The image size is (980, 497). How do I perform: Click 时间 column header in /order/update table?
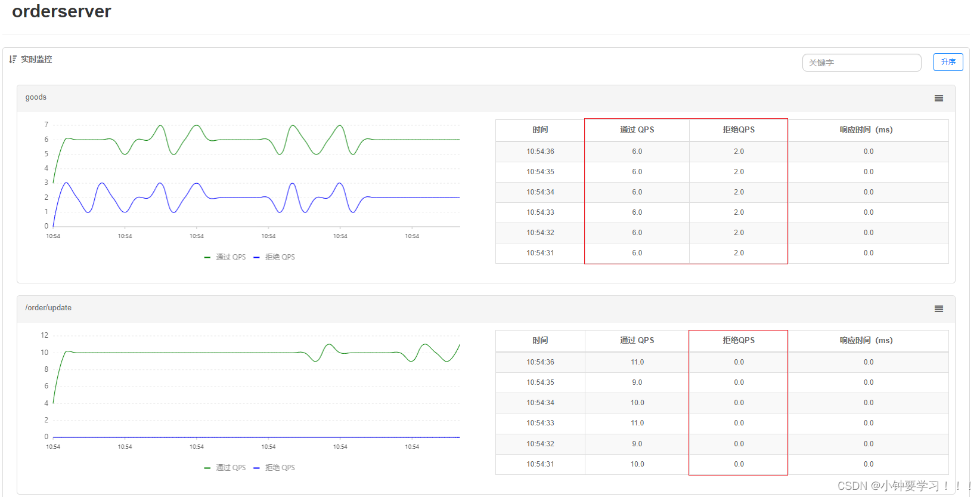coord(540,340)
